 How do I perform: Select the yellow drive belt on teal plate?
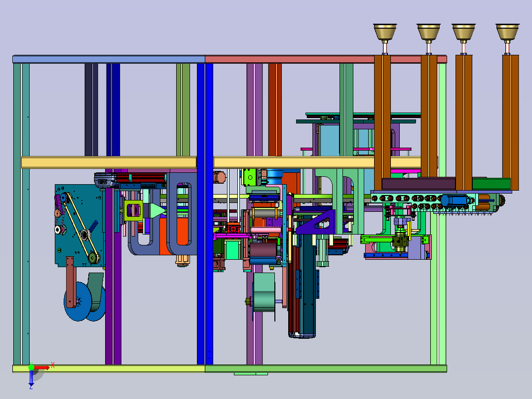81,228
